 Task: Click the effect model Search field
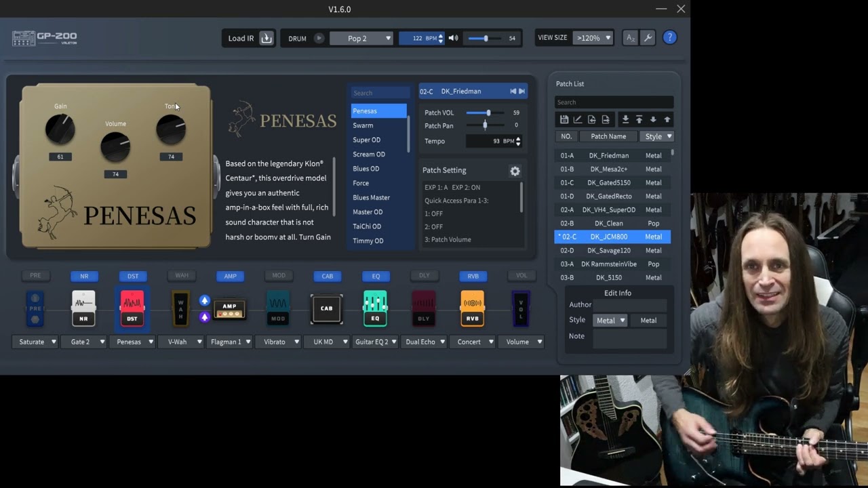coord(380,93)
